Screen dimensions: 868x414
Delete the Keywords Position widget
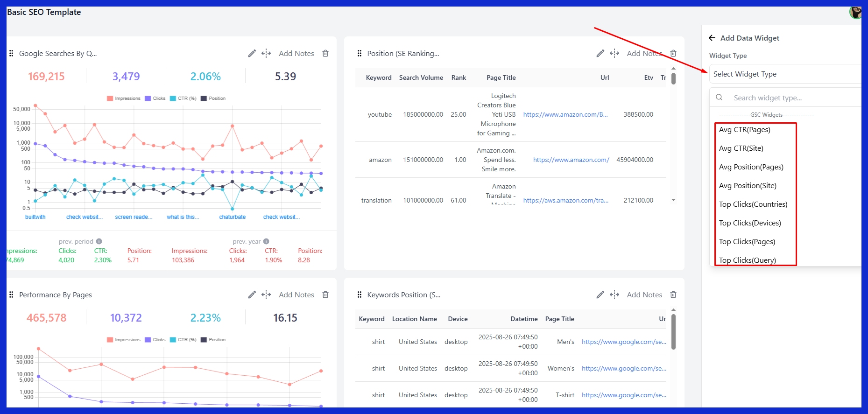pyautogui.click(x=673, y=295)
